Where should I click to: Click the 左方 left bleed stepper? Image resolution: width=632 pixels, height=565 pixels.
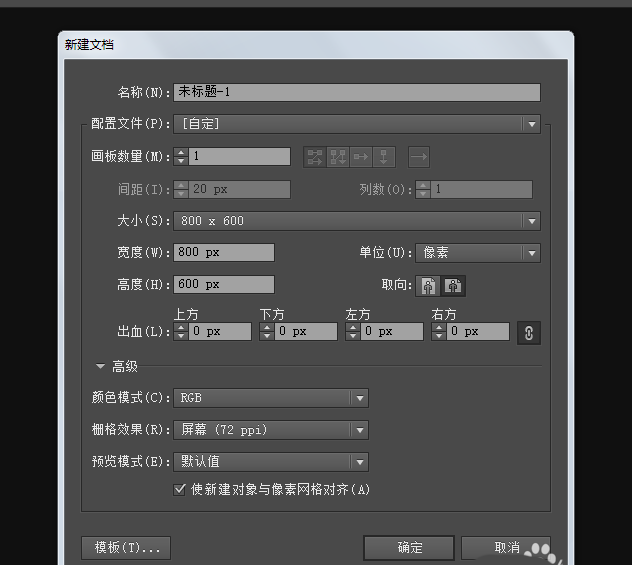tap(353, 332)
